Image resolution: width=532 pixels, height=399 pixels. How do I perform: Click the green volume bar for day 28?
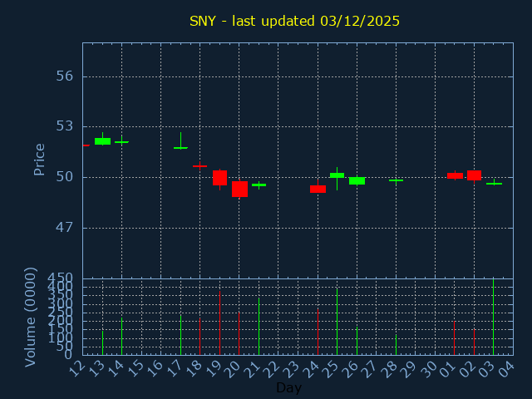point(396,345)
